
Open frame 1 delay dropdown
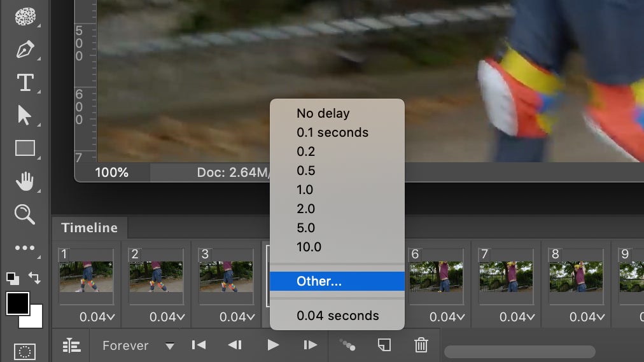click(97, 317)
